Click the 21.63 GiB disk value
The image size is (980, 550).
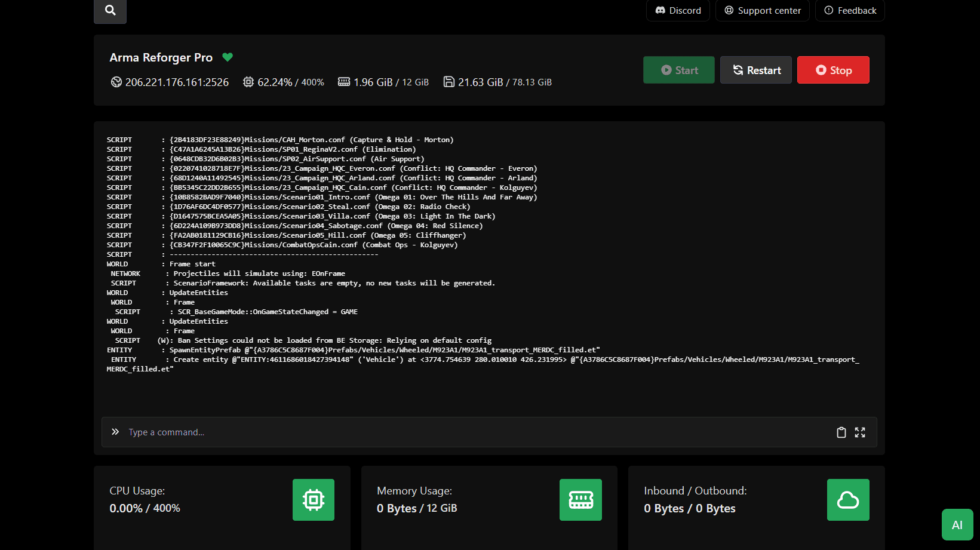[x=481, y=82]
